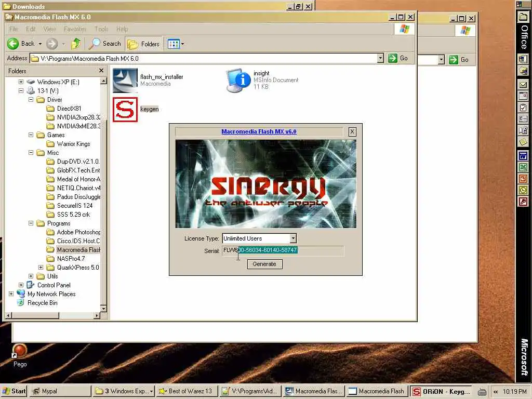
Task: Click the keygen file name label
Action: coord(149,109)
